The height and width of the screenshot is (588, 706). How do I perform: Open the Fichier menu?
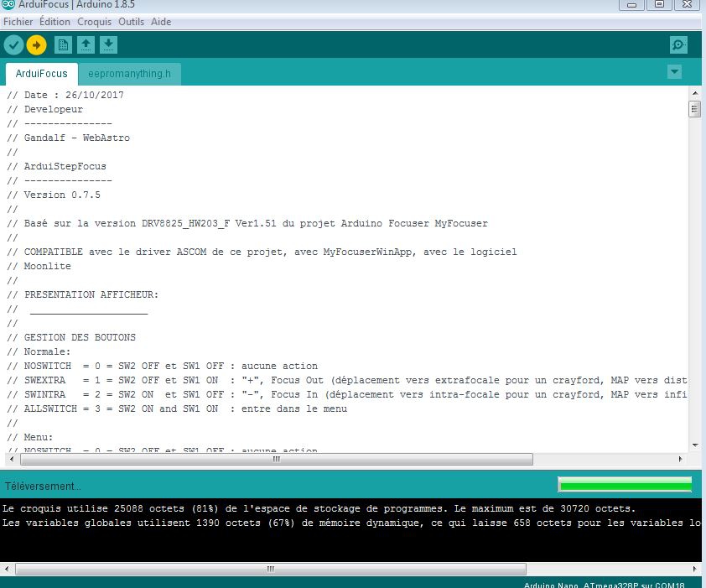[18, 22]
